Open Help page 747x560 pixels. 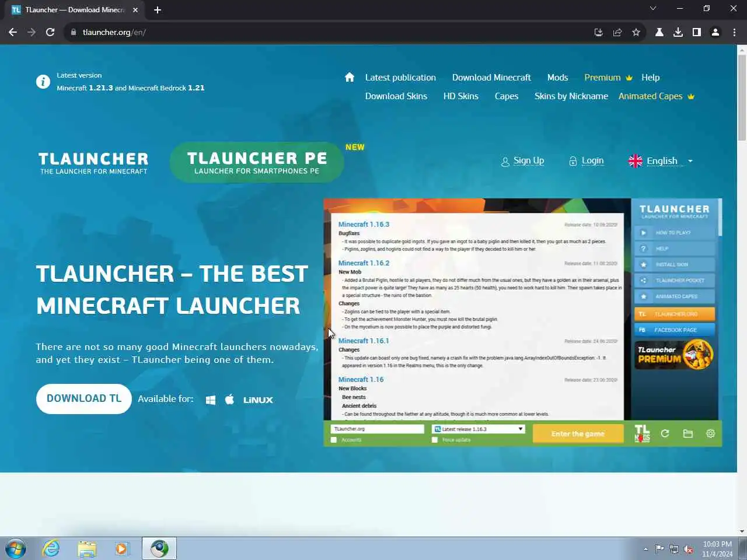point(651,77)
